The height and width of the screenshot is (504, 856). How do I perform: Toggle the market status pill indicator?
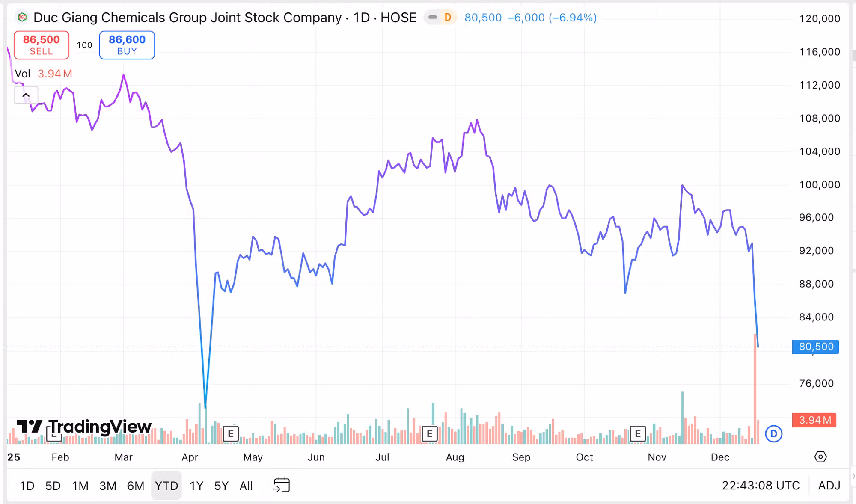click(433, 18)
